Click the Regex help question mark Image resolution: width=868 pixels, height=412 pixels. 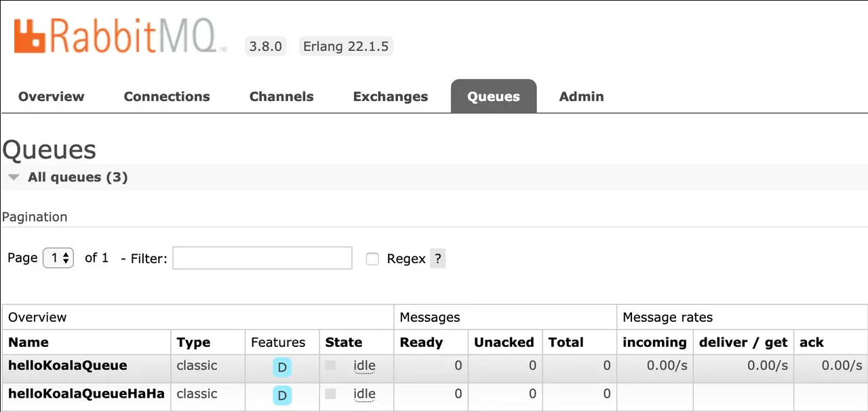(x=438, y=258)
